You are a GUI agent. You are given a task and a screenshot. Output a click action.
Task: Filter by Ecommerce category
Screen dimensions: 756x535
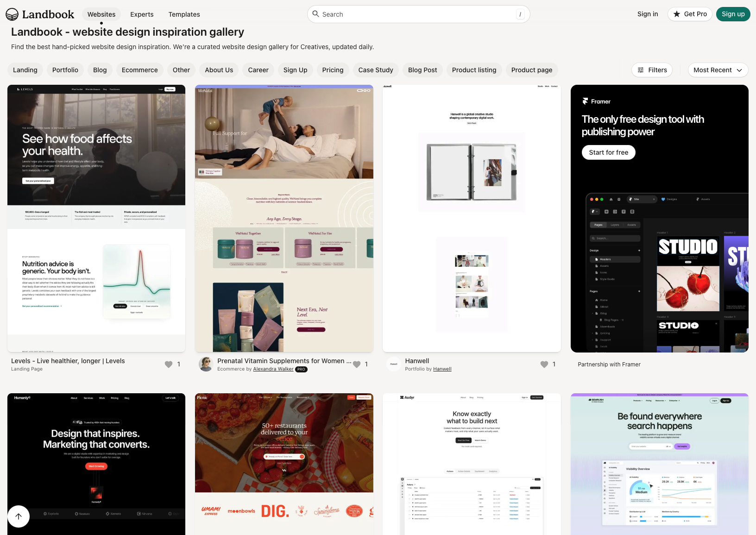pyautogui.click(x=140, y=70)
